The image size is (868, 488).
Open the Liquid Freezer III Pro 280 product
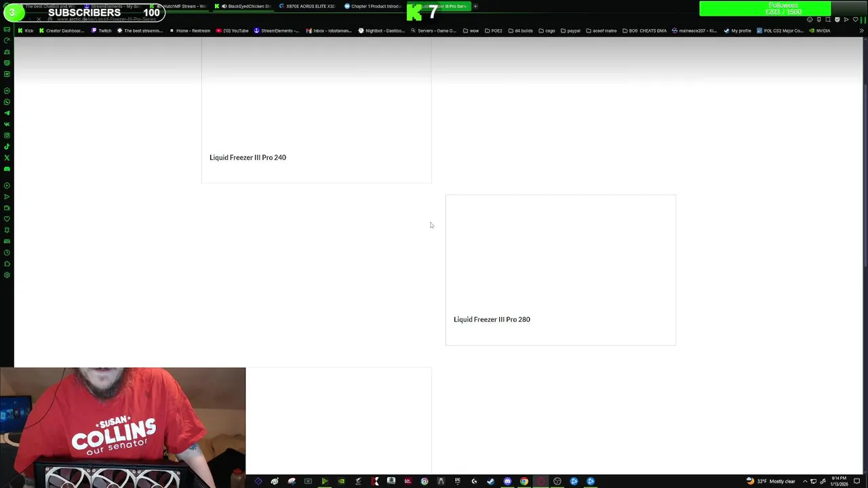pyautogui.click(x=492, y=319)
